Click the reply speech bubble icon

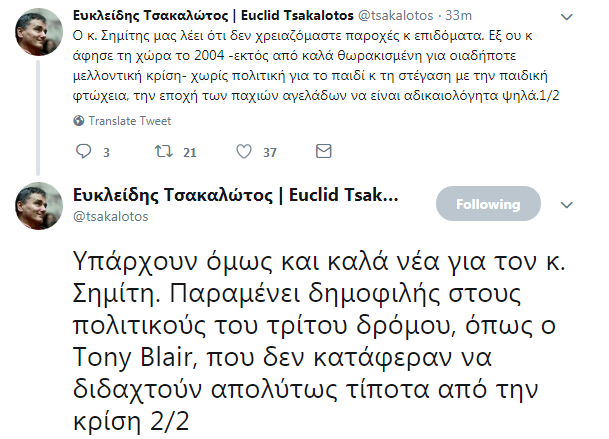pyautogui.click(x=84, y=152)
